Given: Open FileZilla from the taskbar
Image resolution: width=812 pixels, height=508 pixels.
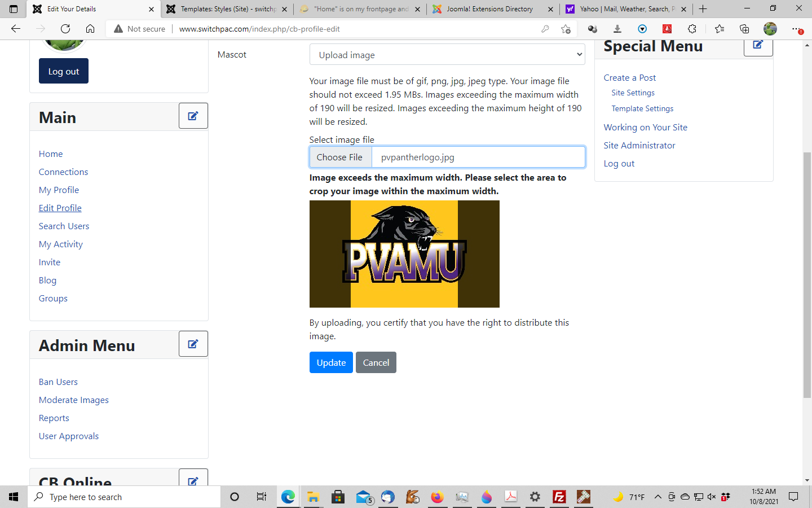Looking at the screenshot, I should click(559, 497).
